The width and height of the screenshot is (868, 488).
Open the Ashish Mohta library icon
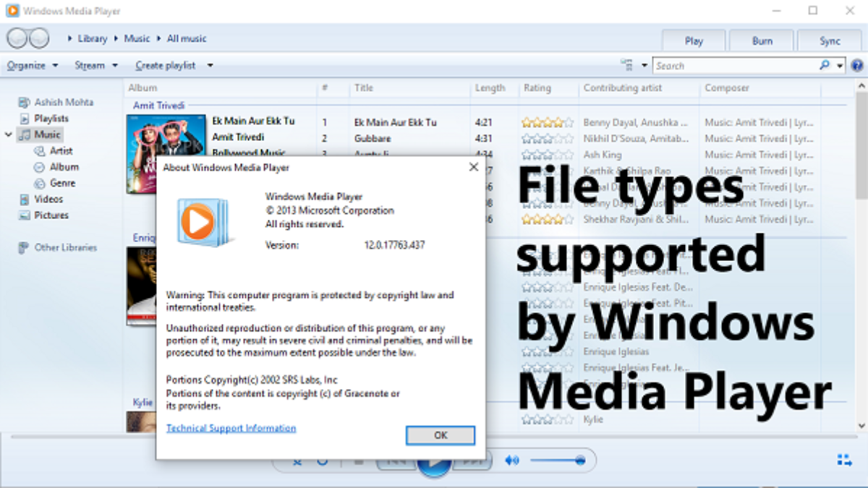pos(25,102)
